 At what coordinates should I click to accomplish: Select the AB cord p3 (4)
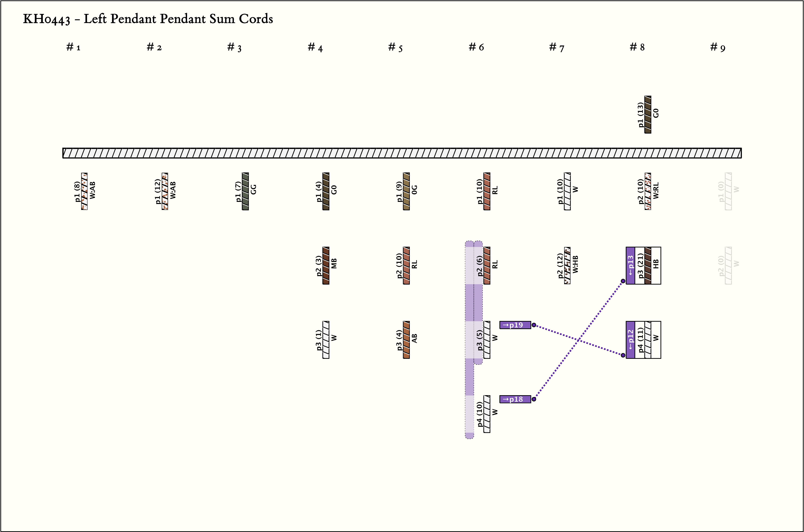[406, 340]
